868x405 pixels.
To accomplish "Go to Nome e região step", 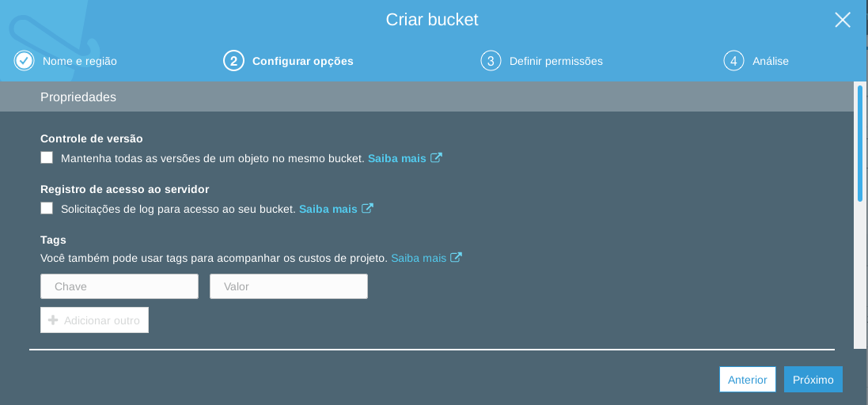I will [79, 61].
